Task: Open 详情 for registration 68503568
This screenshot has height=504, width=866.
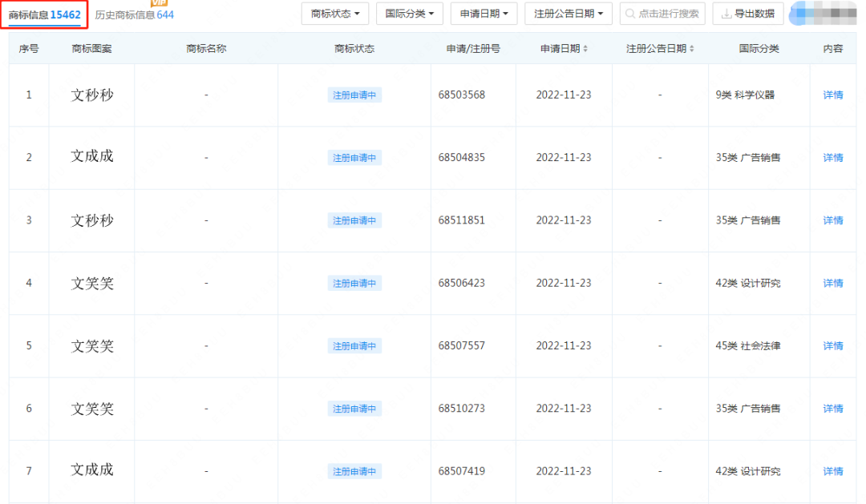Action: [x=833, y=95]
